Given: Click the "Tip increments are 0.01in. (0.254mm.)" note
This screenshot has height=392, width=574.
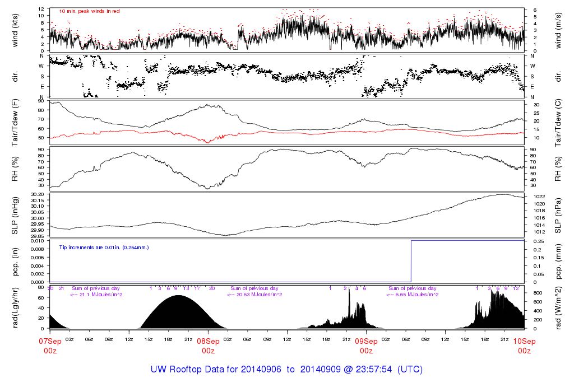Looking at the screenshot, I should click(x=104, y=248).
